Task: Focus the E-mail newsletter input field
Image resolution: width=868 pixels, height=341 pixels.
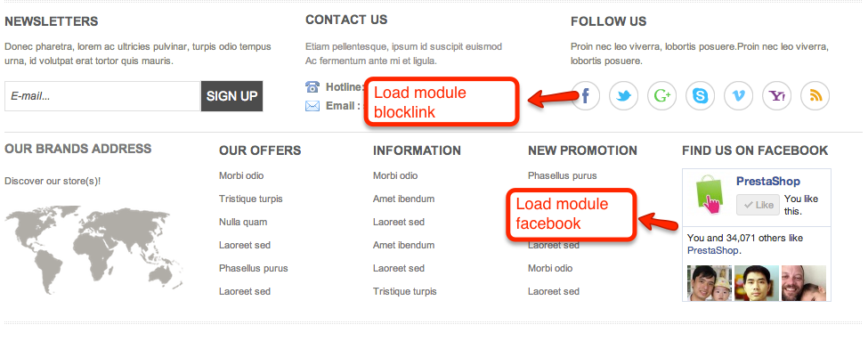Action: 102,96
